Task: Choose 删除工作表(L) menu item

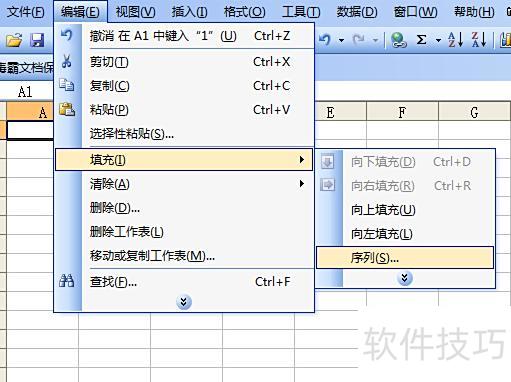Action: [184, 232]
